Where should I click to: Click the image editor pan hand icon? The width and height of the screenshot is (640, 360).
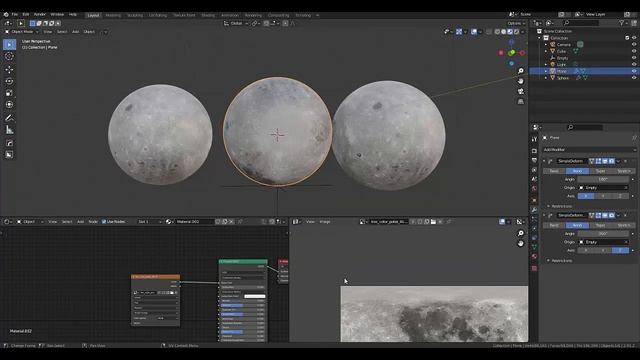520,243
